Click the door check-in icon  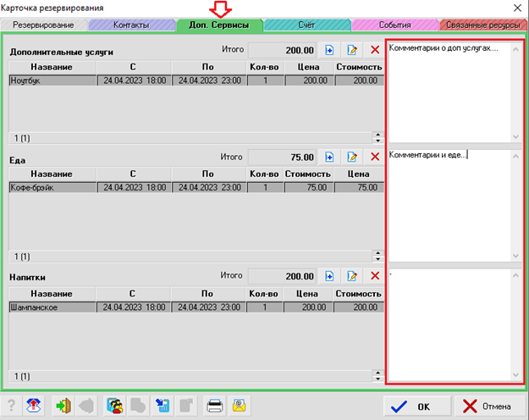[x=63, y=406]
